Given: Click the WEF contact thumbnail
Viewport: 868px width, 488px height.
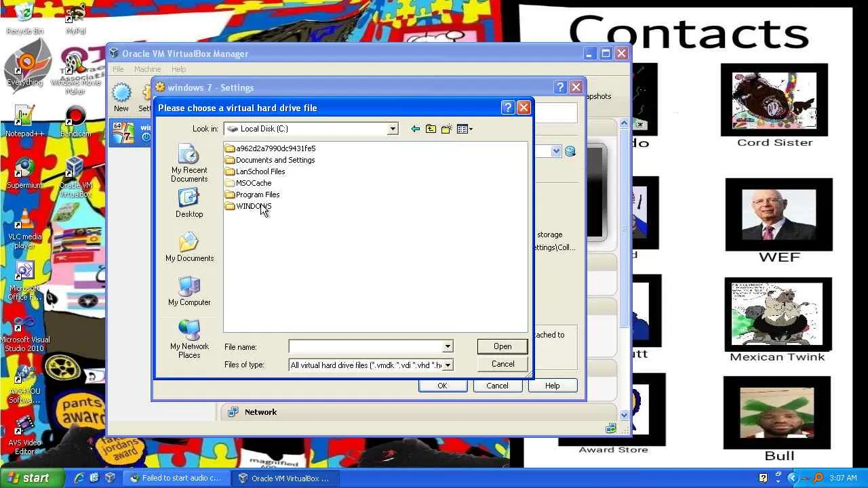Looking at the screenshot, I should click(778, 215).
